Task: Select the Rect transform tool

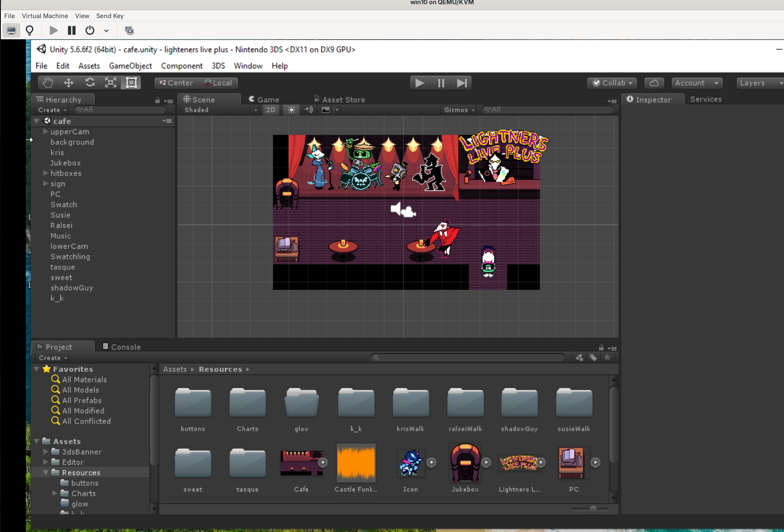Action: [131, 83]
